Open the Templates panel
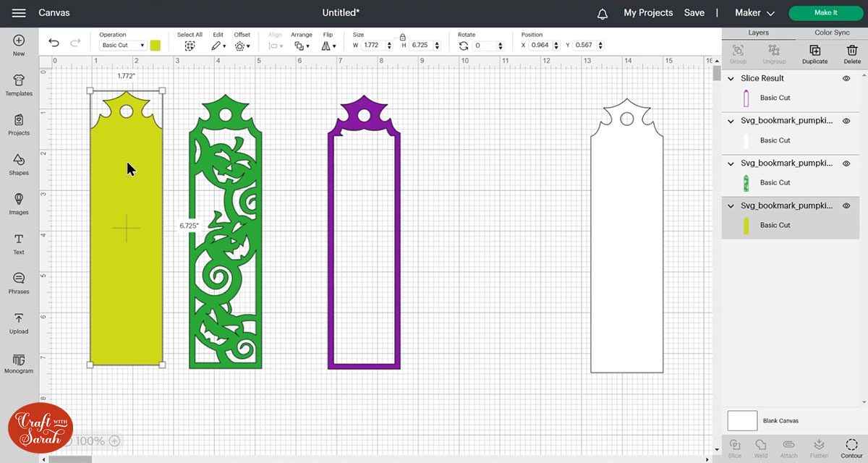868x463 pixels. [x=19, y=84]
